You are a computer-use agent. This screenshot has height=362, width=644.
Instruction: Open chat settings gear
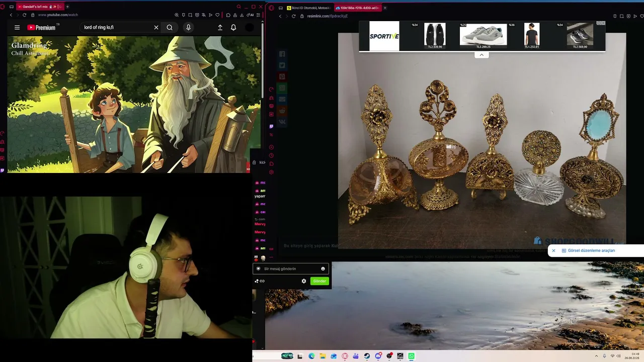(x=304, y=281)
